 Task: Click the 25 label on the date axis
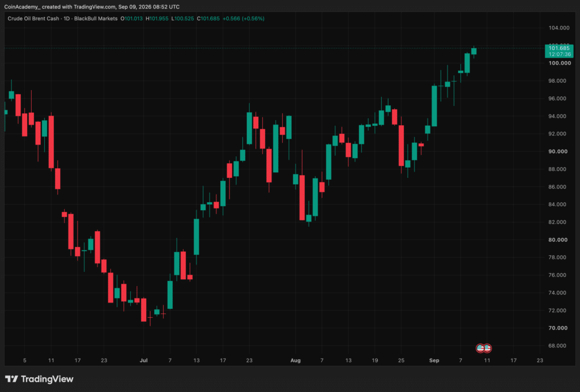(x=402, y=360)
